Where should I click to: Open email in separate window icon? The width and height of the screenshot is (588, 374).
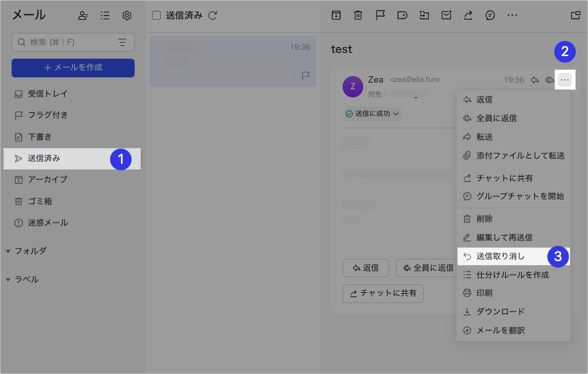(x=576, y=15)
